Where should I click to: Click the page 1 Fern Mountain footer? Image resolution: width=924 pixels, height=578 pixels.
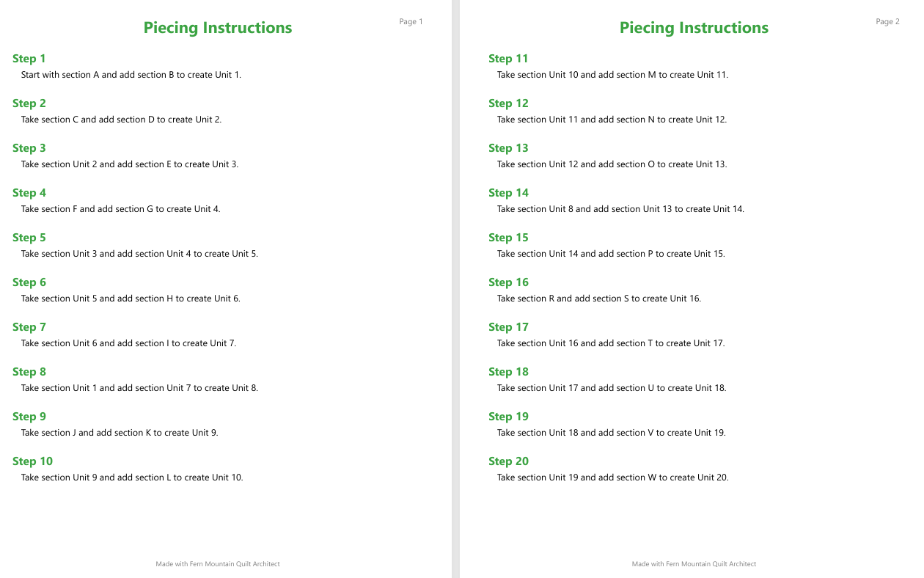click(x=218, y=564)
